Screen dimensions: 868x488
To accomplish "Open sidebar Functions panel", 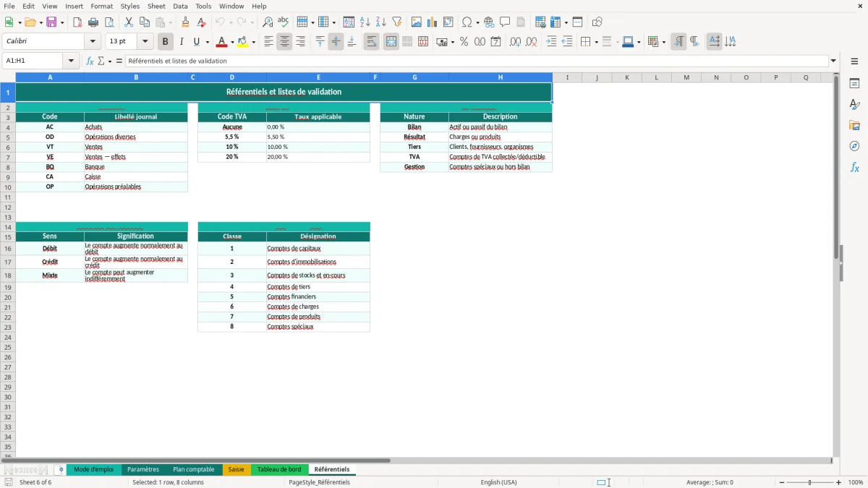I will point(854,167).
